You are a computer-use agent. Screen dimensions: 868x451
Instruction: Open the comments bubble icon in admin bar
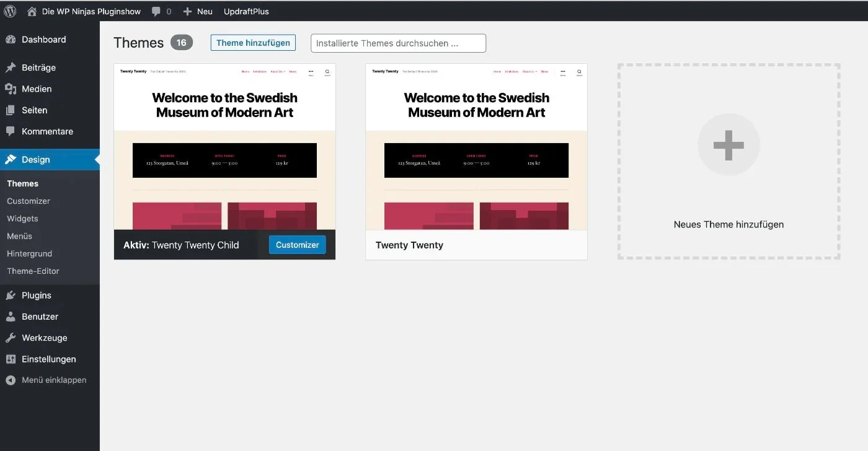pyautogui.click(x=156, y=12)
